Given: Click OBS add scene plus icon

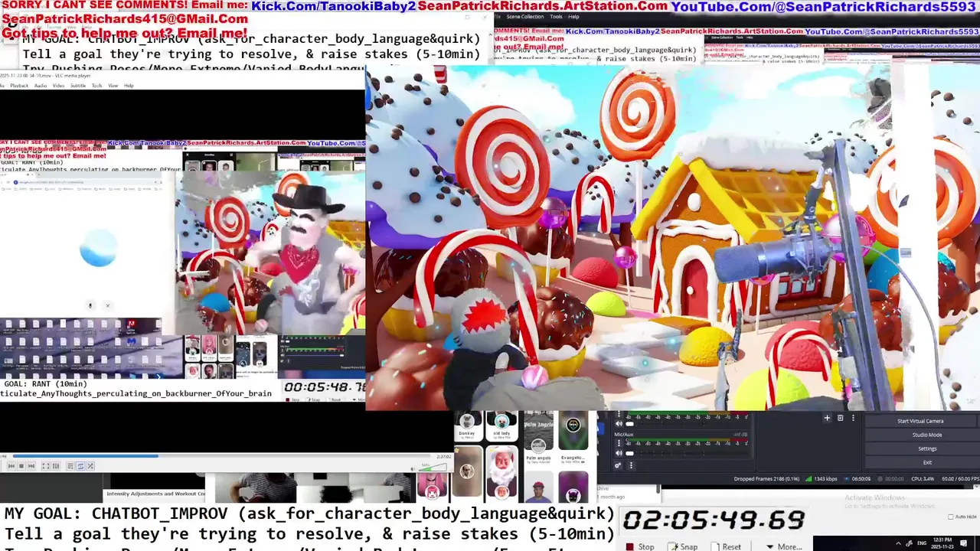Looking at the screenshot, I should click(x=827, y=418).
